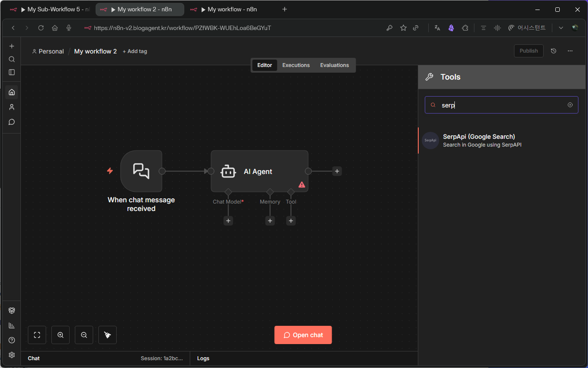Click the Session ID text in chat bar
Viewport: 588px width, 368px height.
[x=162, y=358]
